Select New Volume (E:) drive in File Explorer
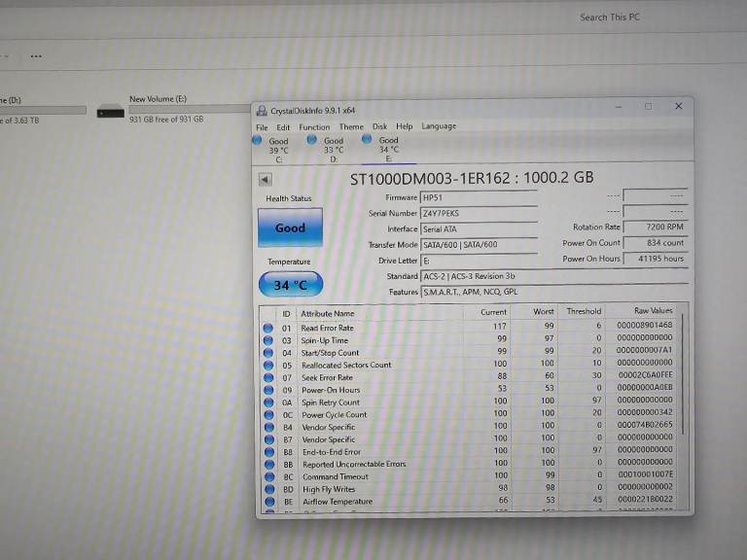The height and width of the screenshot is (560, 747). click(x=158, y=99)
